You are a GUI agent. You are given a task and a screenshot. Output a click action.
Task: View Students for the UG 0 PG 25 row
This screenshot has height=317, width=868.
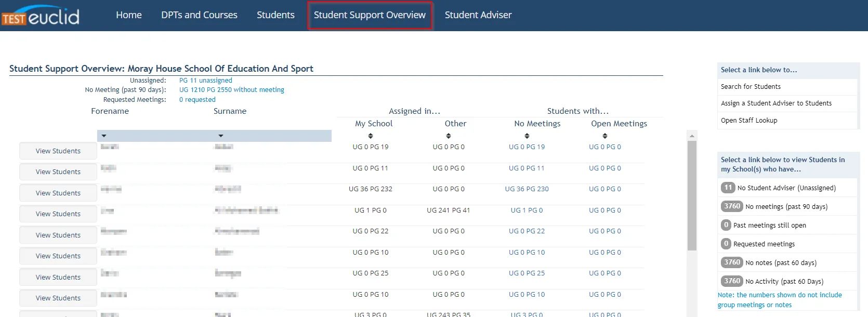pyautogui.click(x=58, y=278)
